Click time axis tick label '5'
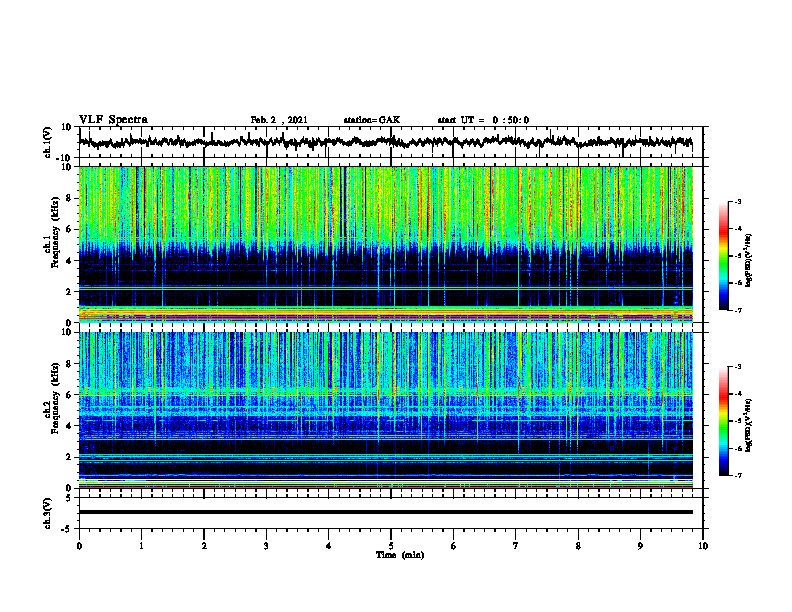The height and width of the screenshot is (612, 792). 391,546
